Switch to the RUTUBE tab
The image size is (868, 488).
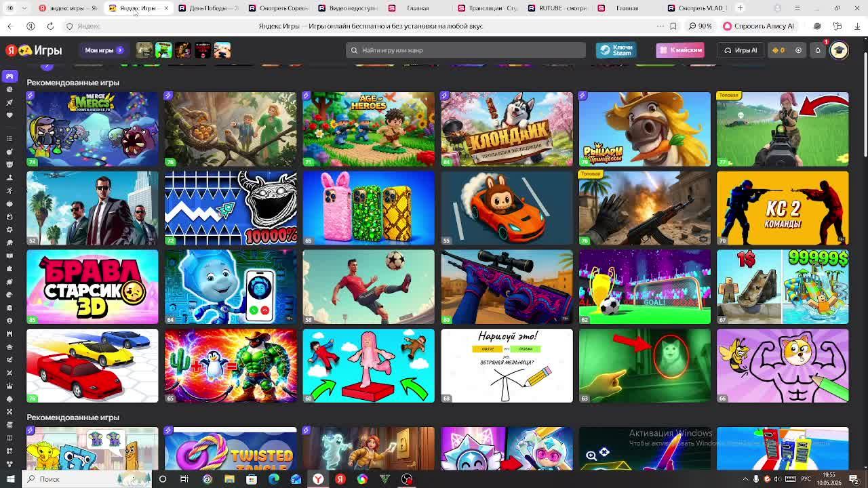(556, 8)
